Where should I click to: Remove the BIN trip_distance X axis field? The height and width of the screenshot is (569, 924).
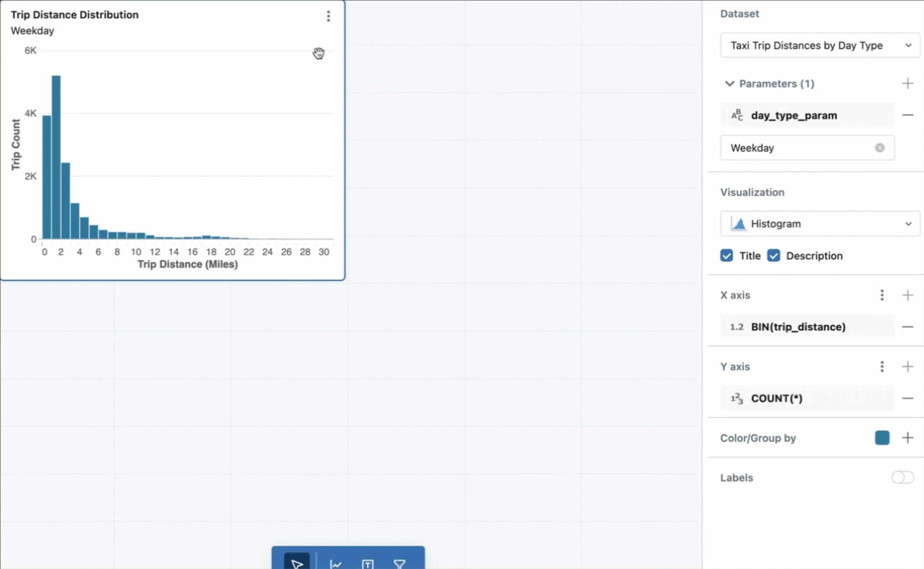click(x=907, y=327)
